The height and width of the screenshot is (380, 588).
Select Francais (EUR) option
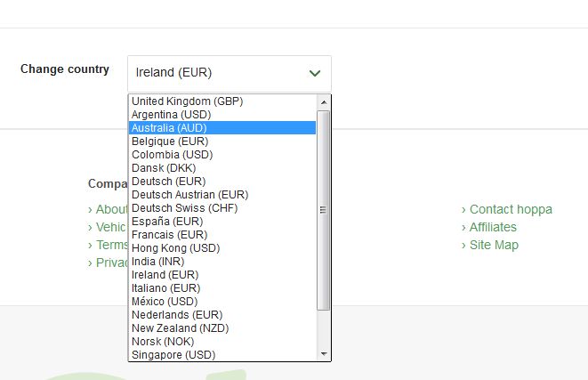pyautogui.click(x=222, y=235)
